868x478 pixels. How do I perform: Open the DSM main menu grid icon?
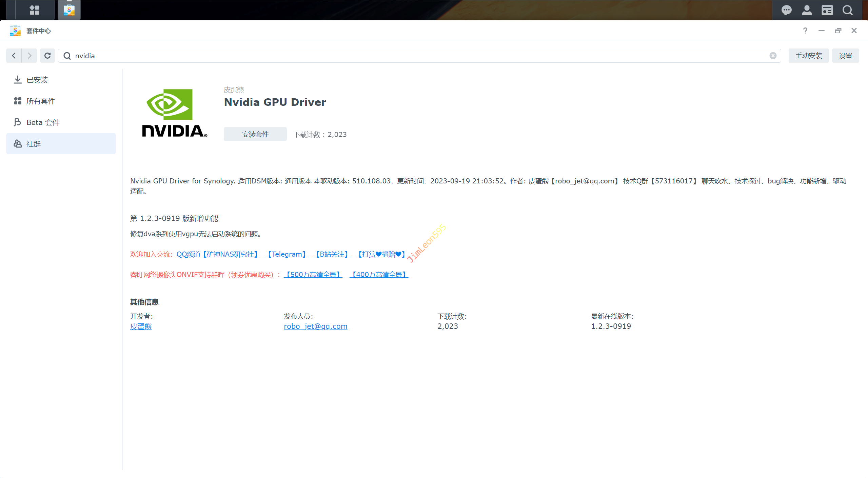(x=35, y=10)
